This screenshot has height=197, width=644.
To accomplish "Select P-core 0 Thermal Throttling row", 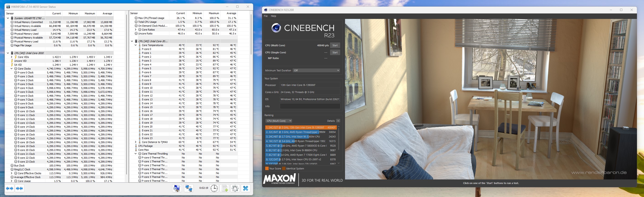I will pos(184,158).
